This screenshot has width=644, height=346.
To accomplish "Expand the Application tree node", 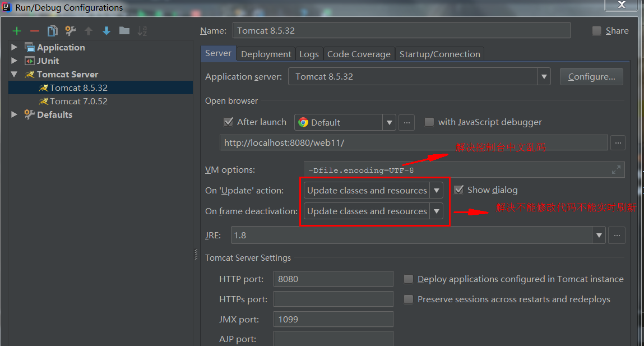I will [15, 47].
